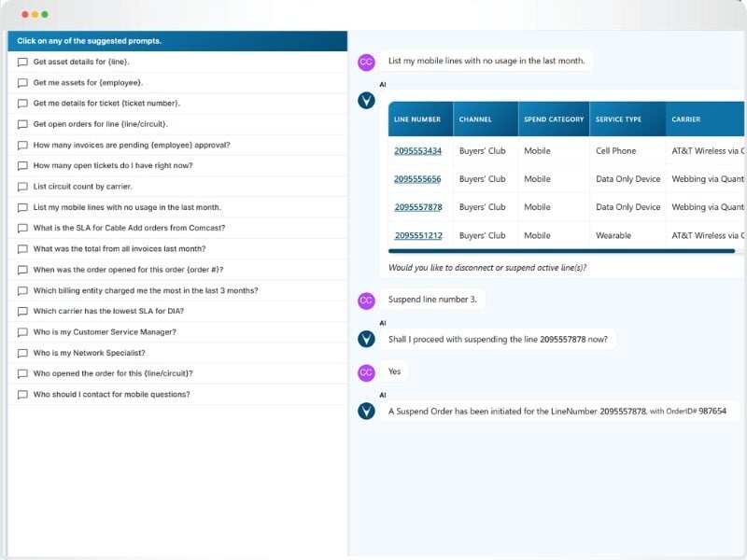The width and height of the screenshot is (747, 560).
Task: Click chat icon next to 'List circuit count by carrier'
Action: [x=22, y=187]
